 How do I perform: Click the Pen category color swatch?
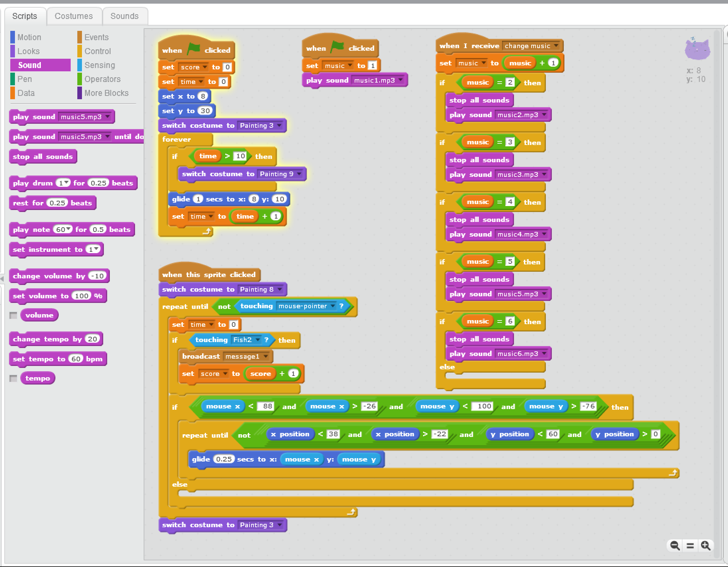[x=13, y=79]
